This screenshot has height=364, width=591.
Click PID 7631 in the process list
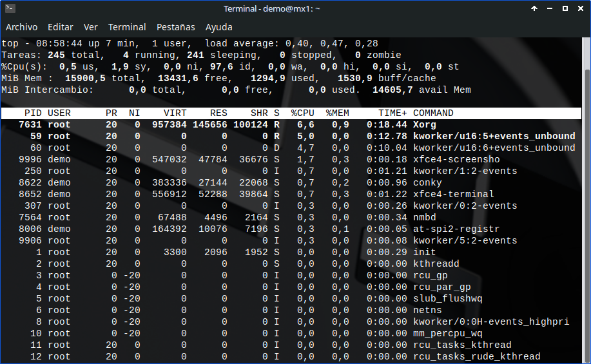pos(30,125)
